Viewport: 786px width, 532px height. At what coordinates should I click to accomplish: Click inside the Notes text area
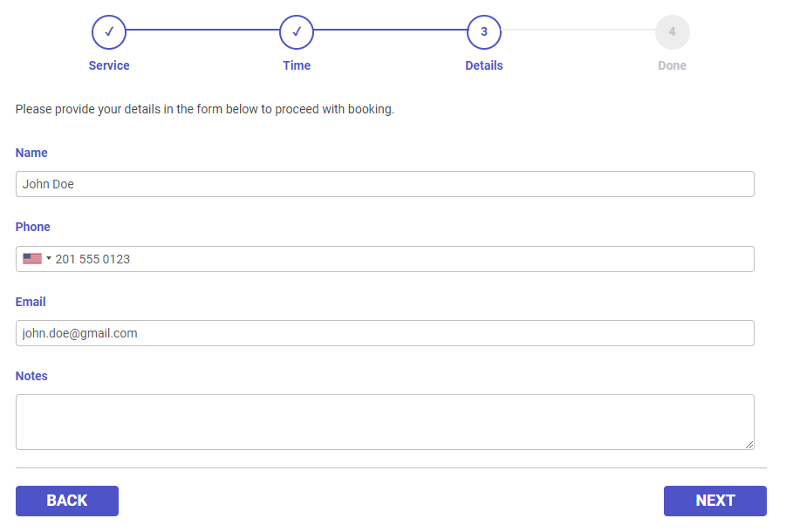(385, 422)
